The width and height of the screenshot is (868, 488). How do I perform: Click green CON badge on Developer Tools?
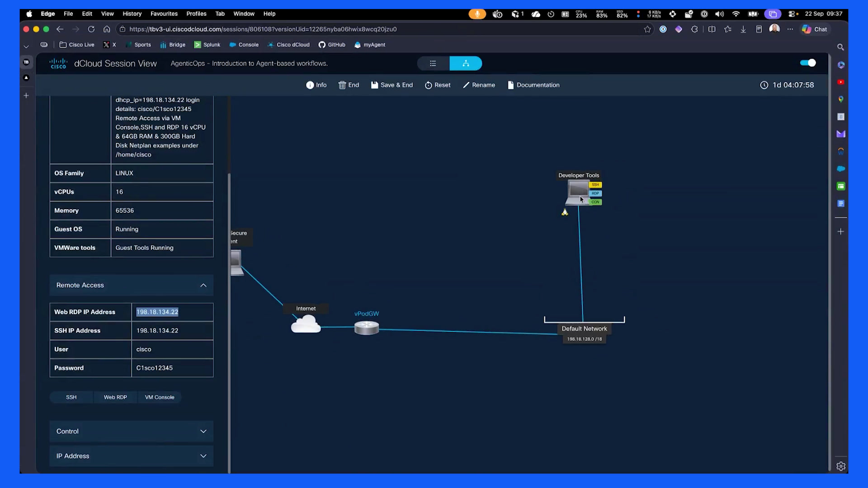point(595,202)
